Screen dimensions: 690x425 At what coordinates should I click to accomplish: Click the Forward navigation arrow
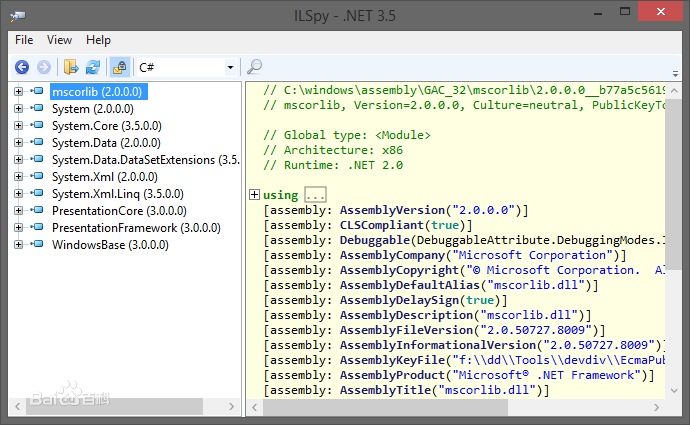click(x=44, y=67)
